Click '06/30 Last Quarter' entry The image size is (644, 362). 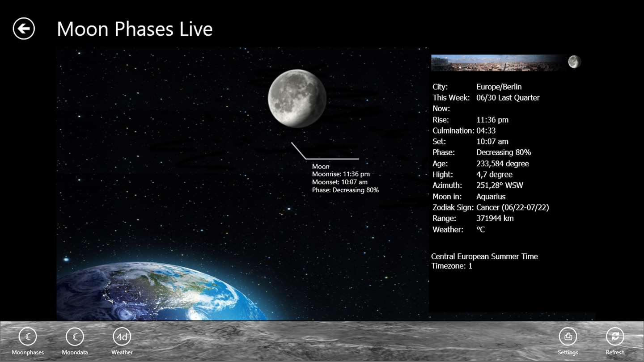pos(508,97)
